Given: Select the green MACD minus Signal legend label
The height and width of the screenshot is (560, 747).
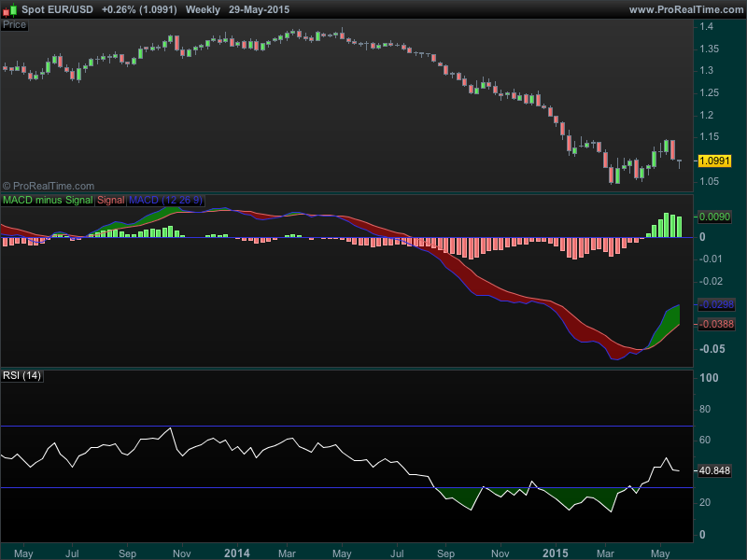Looking at the screenshot, I should click(48, 200).
